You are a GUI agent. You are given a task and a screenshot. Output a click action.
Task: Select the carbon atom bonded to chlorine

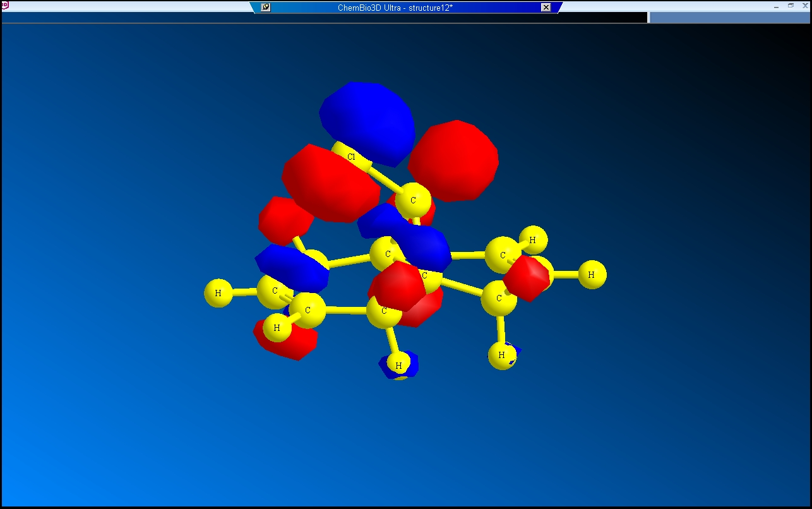[414, 201]
